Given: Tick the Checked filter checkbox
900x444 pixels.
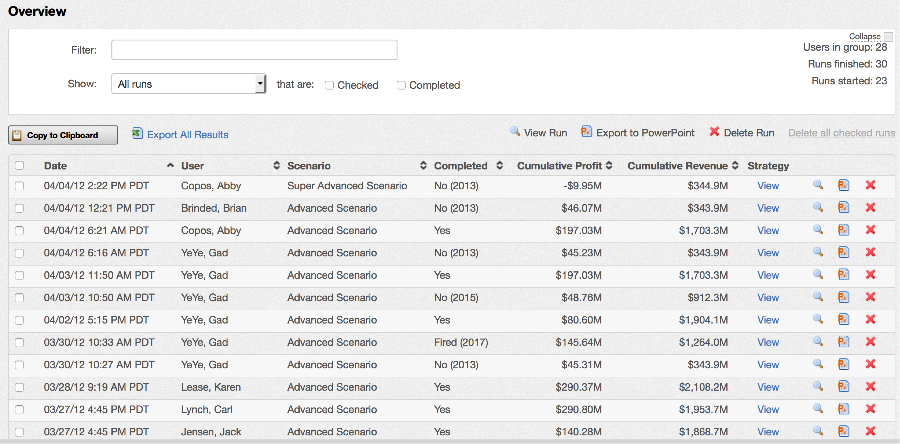Looking at the screenshot, I should point(329,85).
